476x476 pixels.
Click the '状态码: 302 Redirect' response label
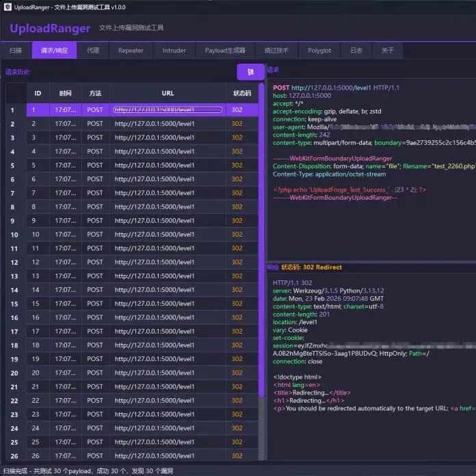pyautogui.click(x=311, y=267)
